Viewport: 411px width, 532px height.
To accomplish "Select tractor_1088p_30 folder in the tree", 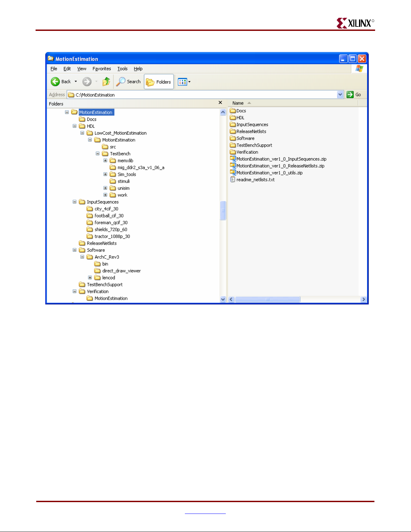I will (x=108, y=236).
